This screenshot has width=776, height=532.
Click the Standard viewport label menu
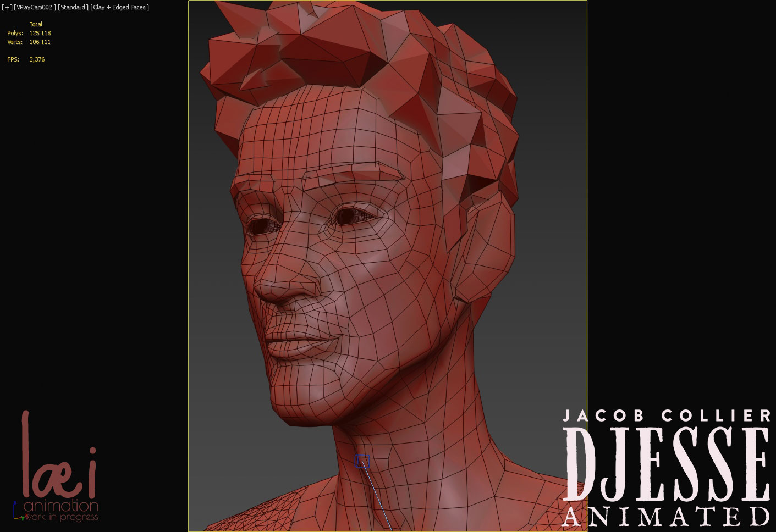tap(73, 7)
